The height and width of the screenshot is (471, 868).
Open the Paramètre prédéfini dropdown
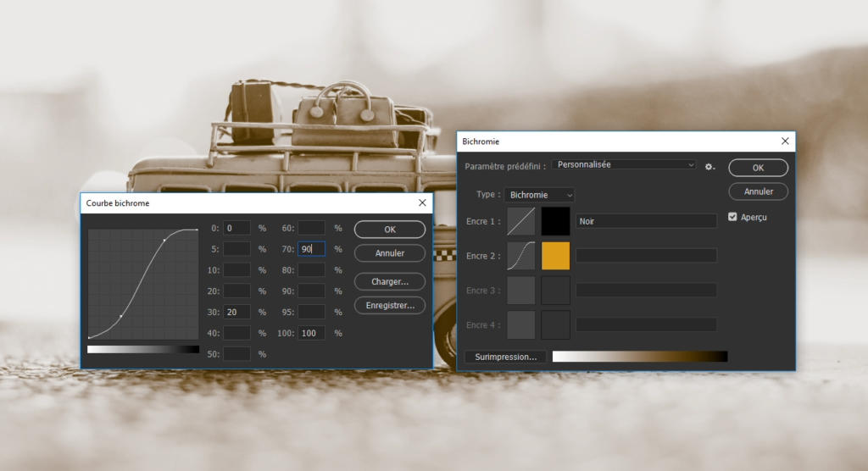[624, 165]
